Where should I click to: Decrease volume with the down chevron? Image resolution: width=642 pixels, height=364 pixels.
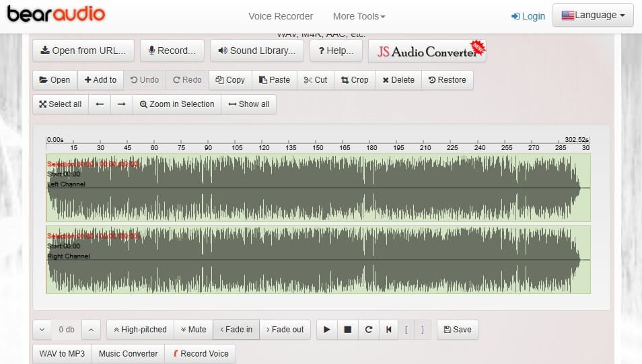click(x=42, y=330)
